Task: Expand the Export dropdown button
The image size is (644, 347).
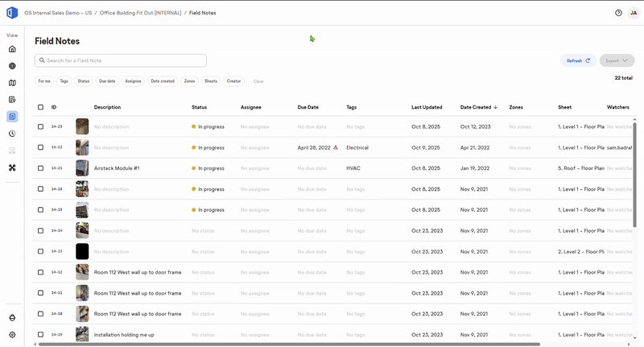Action: pos(617,60)
